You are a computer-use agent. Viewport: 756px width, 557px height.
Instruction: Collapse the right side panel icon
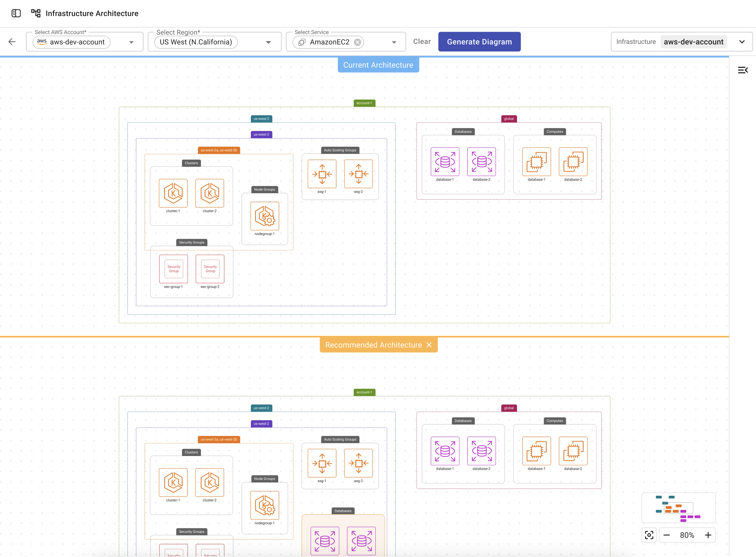click(743, 70)
